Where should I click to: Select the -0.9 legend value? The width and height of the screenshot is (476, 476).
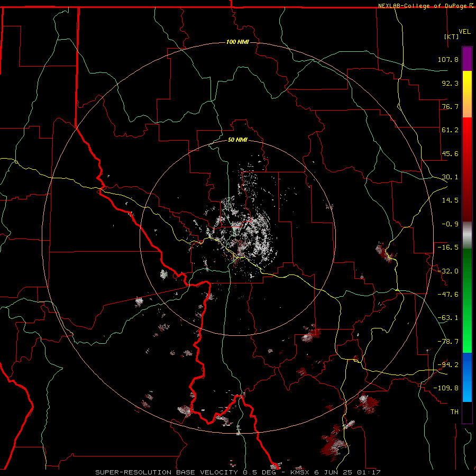click(x=450, y=224)
